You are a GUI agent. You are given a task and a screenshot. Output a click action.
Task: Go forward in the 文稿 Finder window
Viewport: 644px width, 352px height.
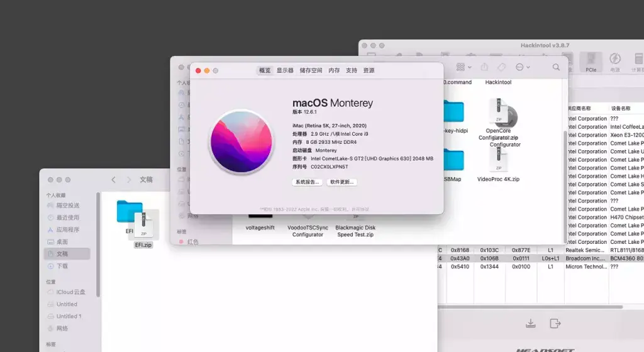point(128,180)
